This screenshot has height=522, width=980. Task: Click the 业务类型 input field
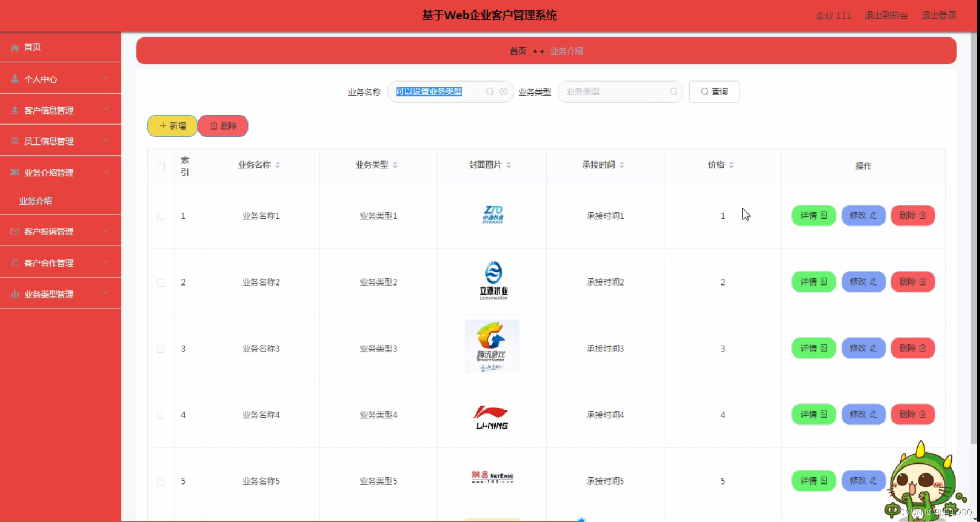[615, 92]
